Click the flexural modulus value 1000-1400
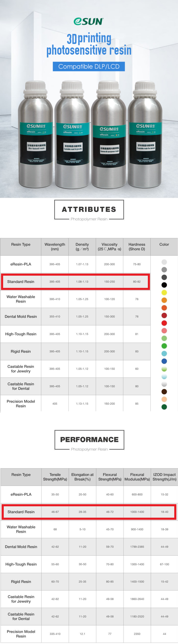 pos(137,512)
